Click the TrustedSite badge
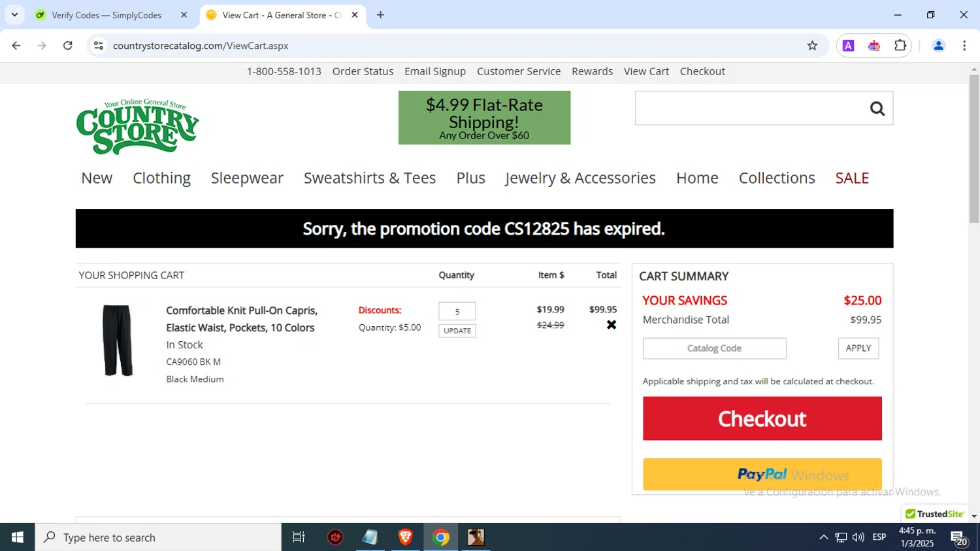The width and height of the screenshot is (980, 551). pyautogui.click(x=934, y=514)
